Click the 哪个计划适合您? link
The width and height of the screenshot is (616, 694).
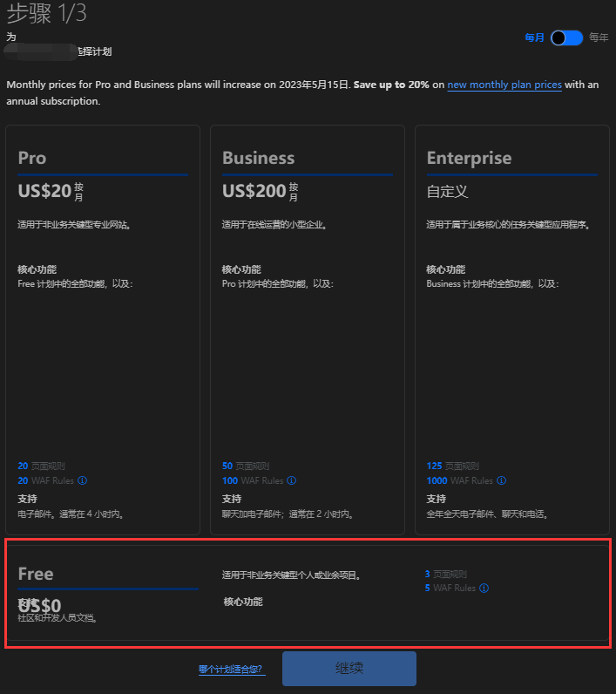click(x=230, y=670)
